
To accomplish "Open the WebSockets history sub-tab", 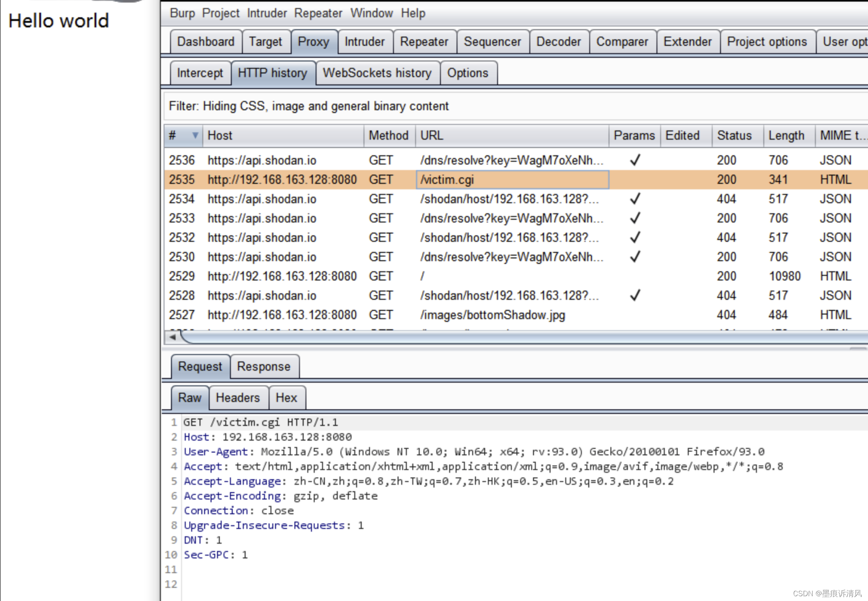I will [377, 73].
